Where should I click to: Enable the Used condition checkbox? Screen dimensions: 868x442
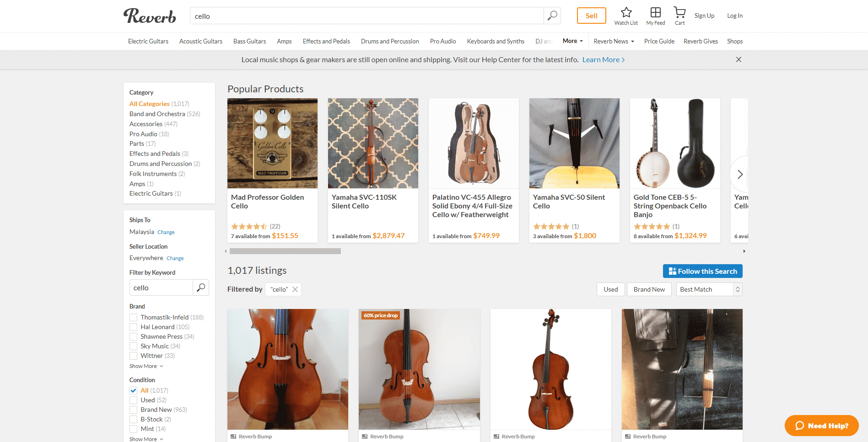click(x=134, y=400)
